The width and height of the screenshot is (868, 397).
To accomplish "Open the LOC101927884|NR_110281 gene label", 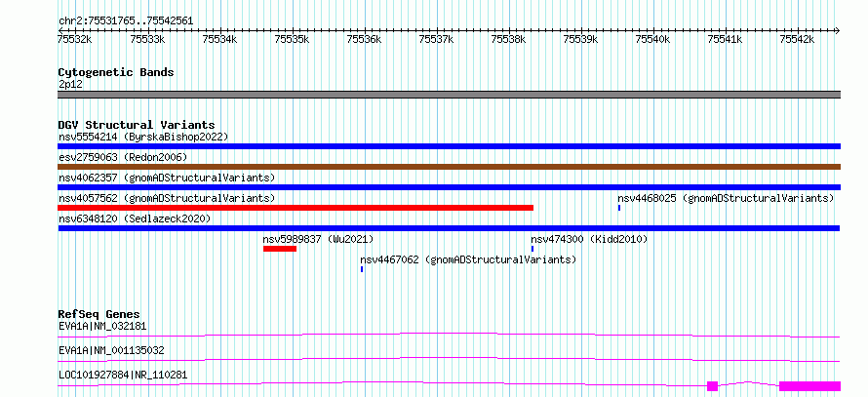I will tap(123, 375).
